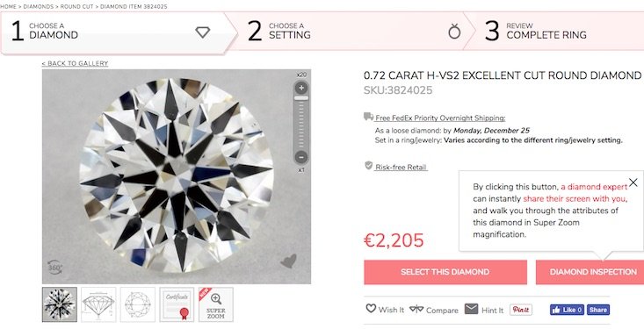This screenshot has height=329, width=644.
Task: Click Select This Diamond button
Action: pos(445,272)
